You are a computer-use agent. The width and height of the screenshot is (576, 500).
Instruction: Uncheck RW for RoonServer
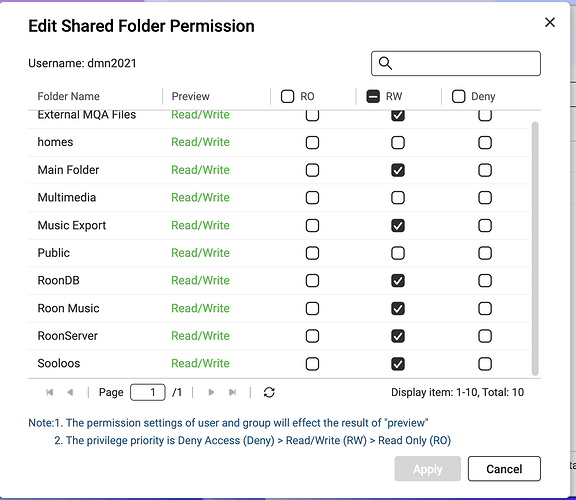coord(398,336)
